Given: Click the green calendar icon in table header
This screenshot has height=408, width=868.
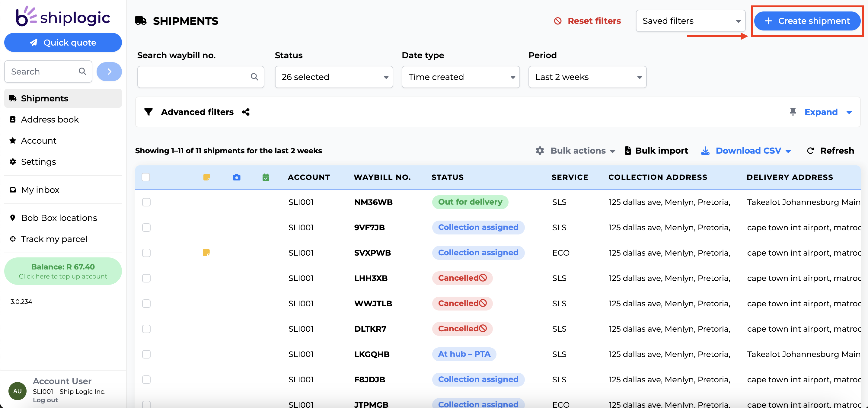Looking at the screenshot, I should [x=266, y=177].
